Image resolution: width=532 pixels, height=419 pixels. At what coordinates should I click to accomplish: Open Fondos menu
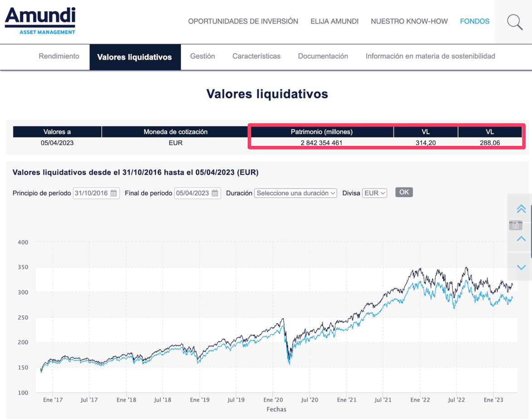click(x=474, y=21)
